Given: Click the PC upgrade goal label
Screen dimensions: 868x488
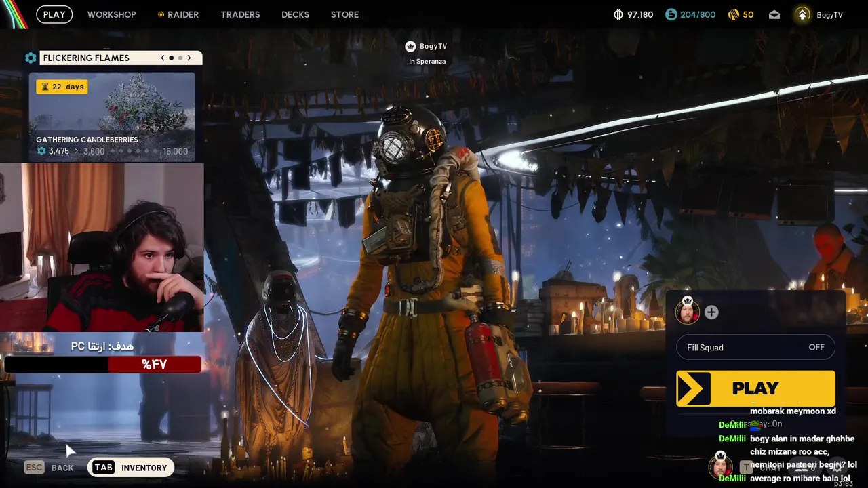Looking at the screenshot, I should coord(102,346).
